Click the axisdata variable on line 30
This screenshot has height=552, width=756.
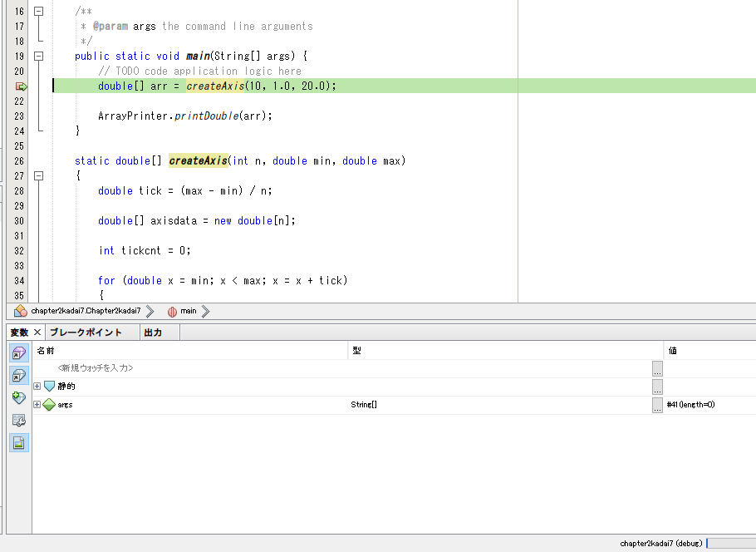click(x=174, y=220)
